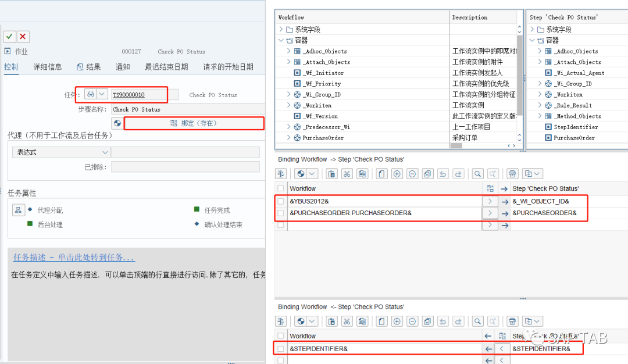Delete row with minus icon, Workflow <- Step toolbar
This screenshot has width=628, height=364.
[412, 321]
